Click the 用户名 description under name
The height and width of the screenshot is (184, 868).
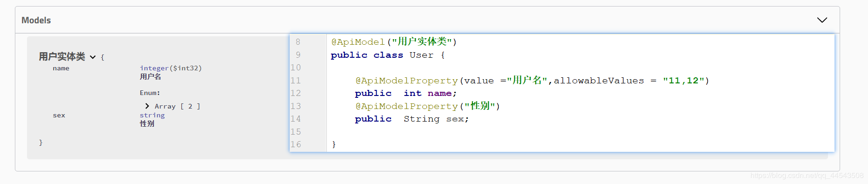click(x=151, y=76)
